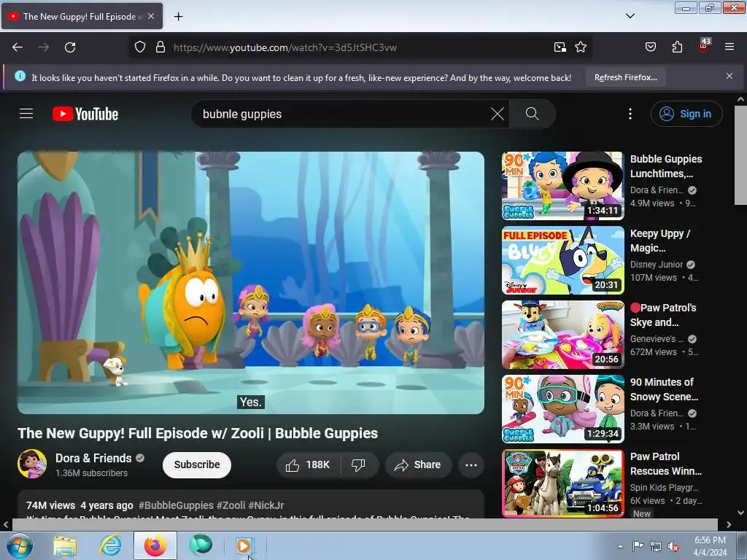Open YouTube settings three-dot menu
Screen dimensions: 747x560
[x=630, y=114]
